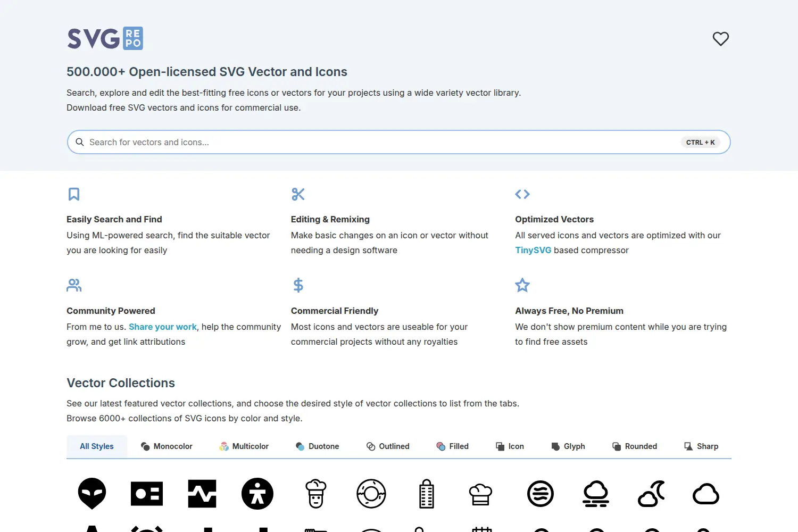Viewport: 798px width, 532px height.
Task: Open the alien head icon
Action: (x=92, y=494)
